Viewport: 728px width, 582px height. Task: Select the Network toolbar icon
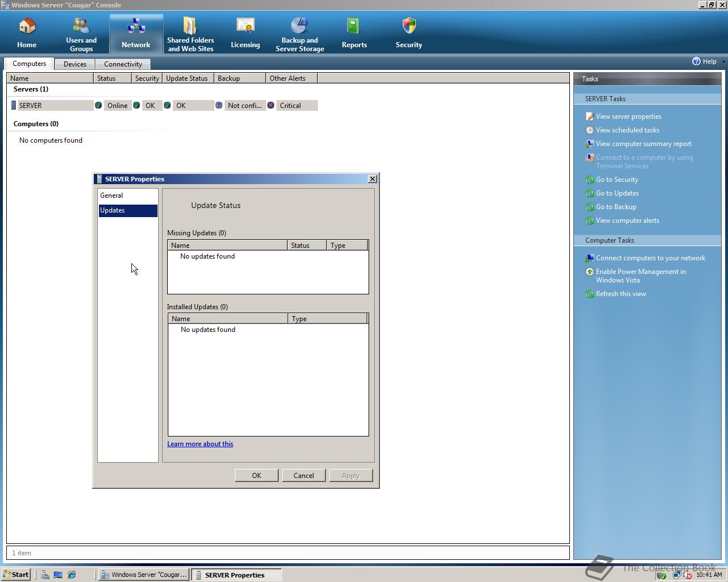[136, 26]
